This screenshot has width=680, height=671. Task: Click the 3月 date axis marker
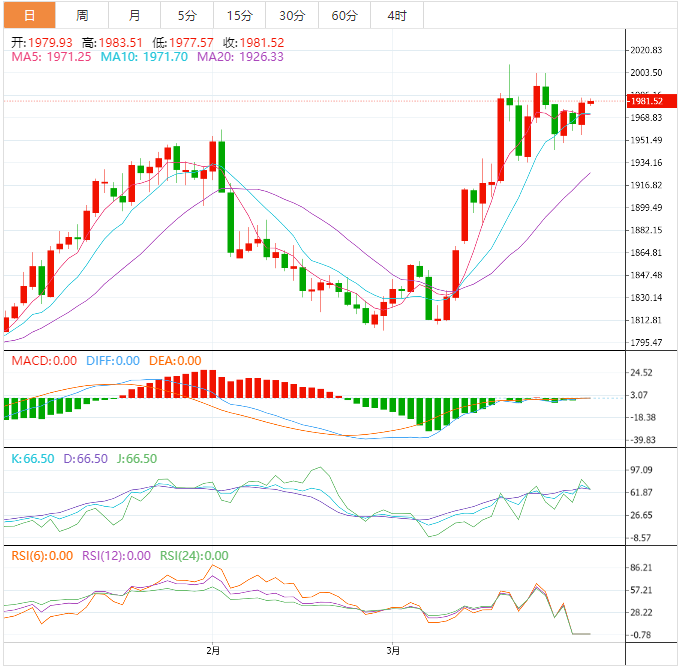[x=394, y=651]
